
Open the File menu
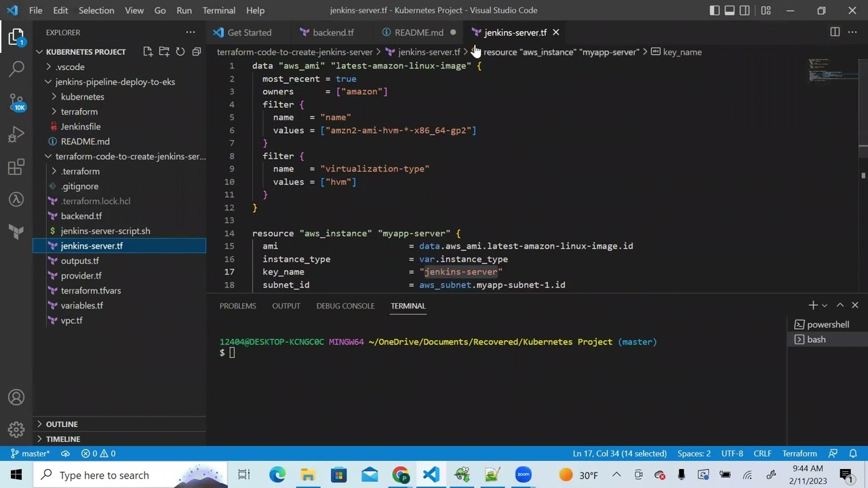[35, 10]
